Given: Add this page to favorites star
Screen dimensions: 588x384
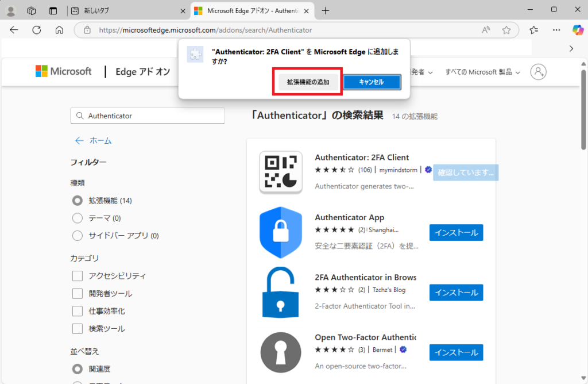Looking at the screenshot, I should [x=506, y=30].
